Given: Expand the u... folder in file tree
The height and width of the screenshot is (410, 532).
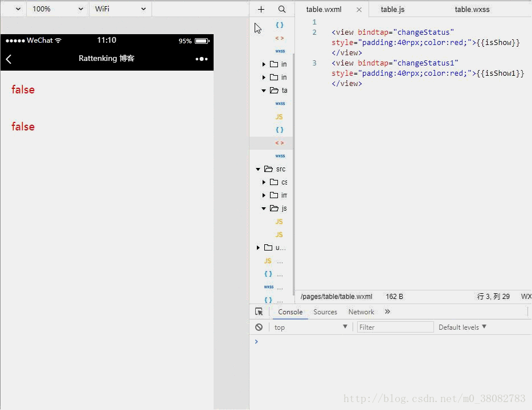Looking at the screenshot, I should pos(258,248).
